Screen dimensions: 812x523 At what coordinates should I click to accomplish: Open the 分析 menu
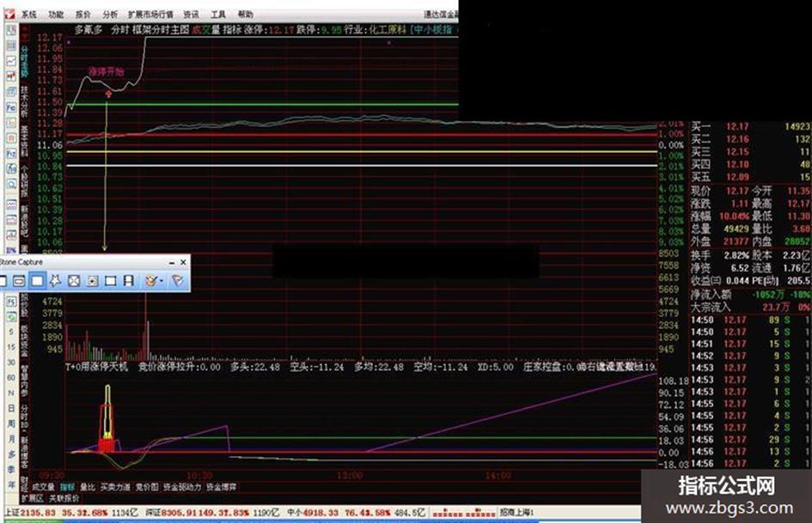pyautogui.click(x=110, y=15)
